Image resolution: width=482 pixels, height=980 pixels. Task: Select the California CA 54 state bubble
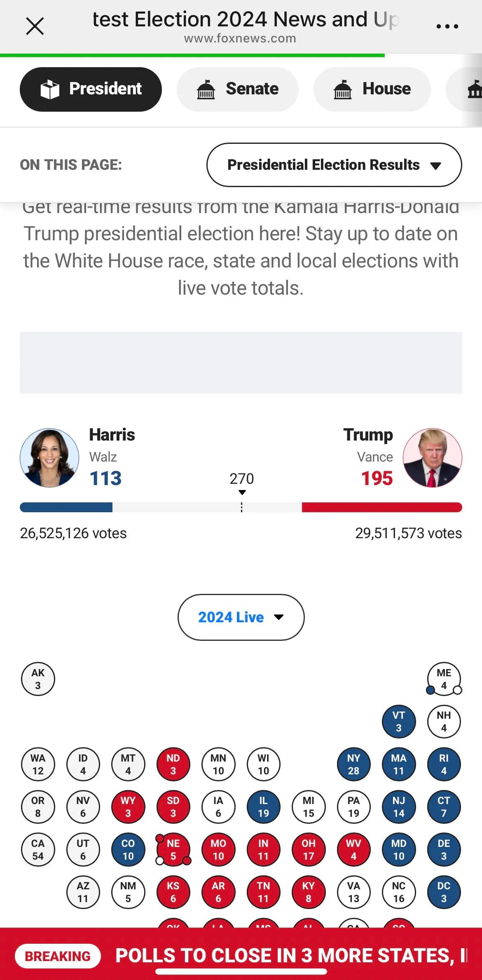pyautogui.click(x=38, y=849)
